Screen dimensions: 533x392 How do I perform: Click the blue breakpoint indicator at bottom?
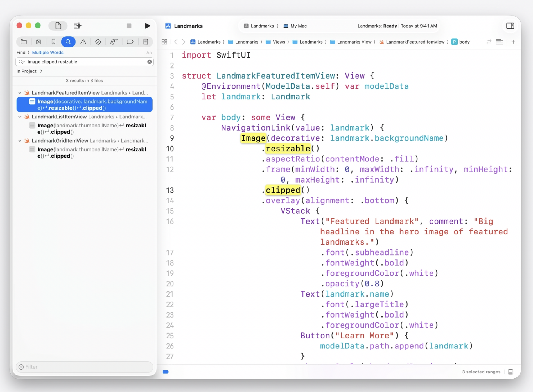(x=166, y=372)
